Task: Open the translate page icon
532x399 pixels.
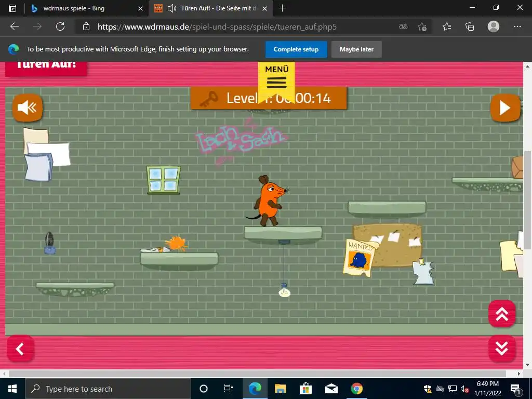Action: pos(403,26)
